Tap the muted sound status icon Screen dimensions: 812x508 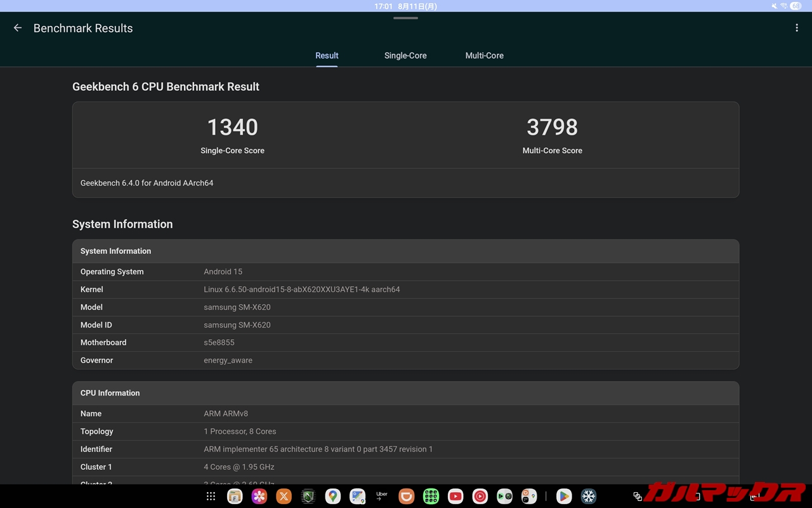click(x=774, y=6)
